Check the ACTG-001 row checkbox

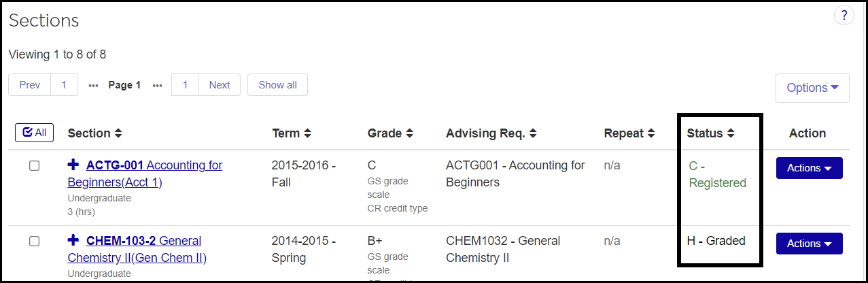tap(34, 166)
